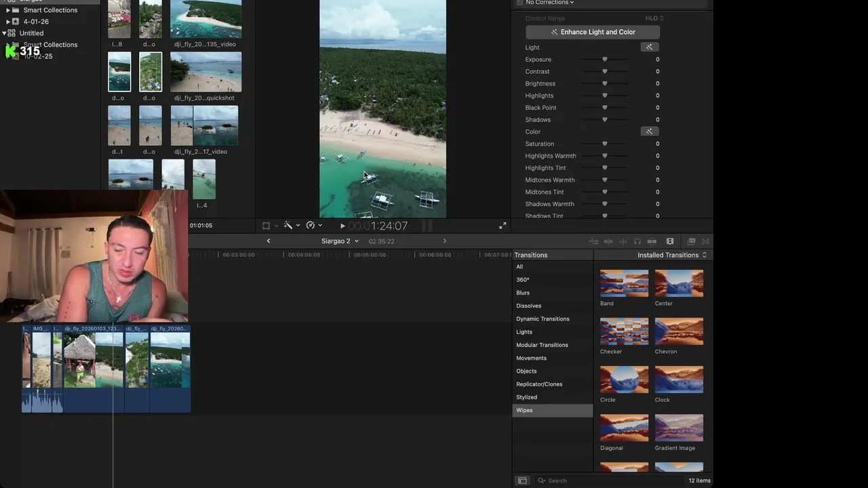Go back in timeline history

(269, 241)
